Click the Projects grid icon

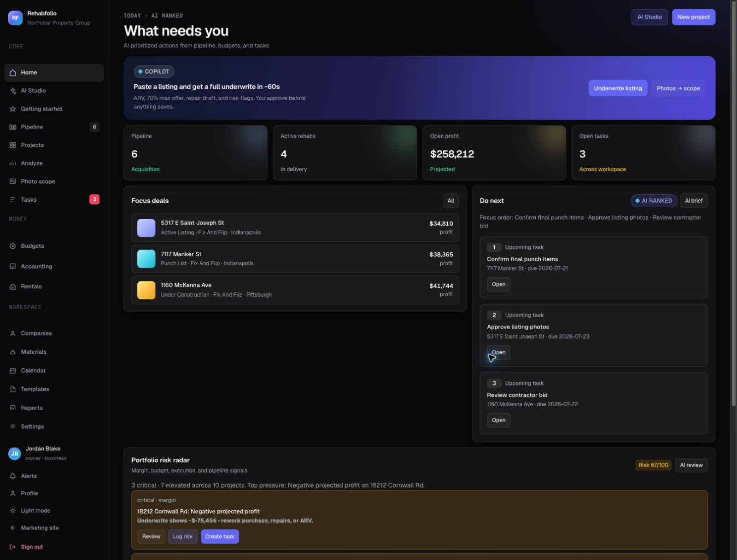click(x=13, y=145)
